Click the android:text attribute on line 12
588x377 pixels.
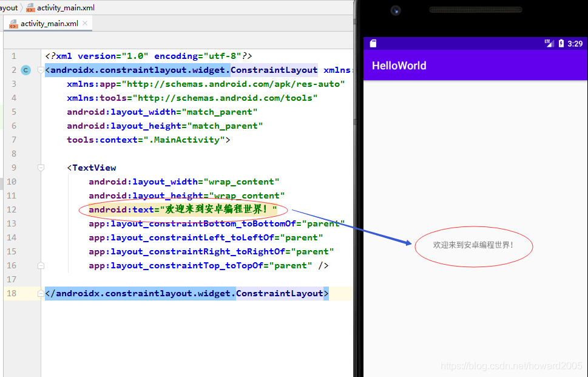pyautogui.click(x=183, y=209)
